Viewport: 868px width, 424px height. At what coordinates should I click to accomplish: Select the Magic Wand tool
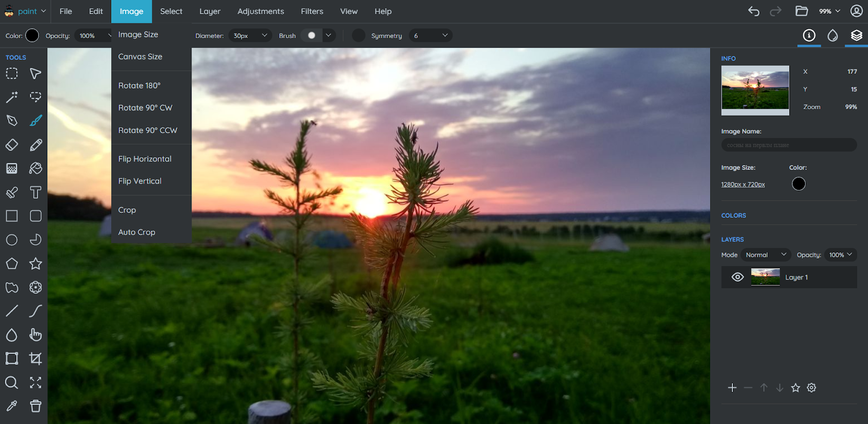click(x=11, y=97)
